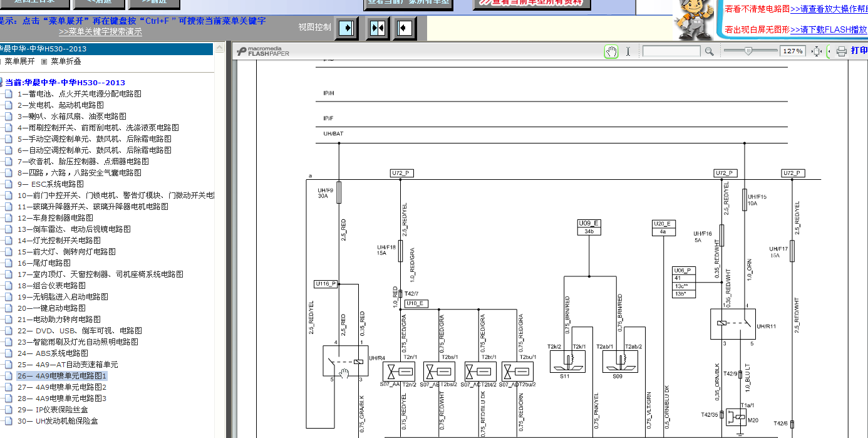The height and width of the screenshot is (438, 868).
Task: Open 14—灯光控制开关电路图
Action: [59, 241]
